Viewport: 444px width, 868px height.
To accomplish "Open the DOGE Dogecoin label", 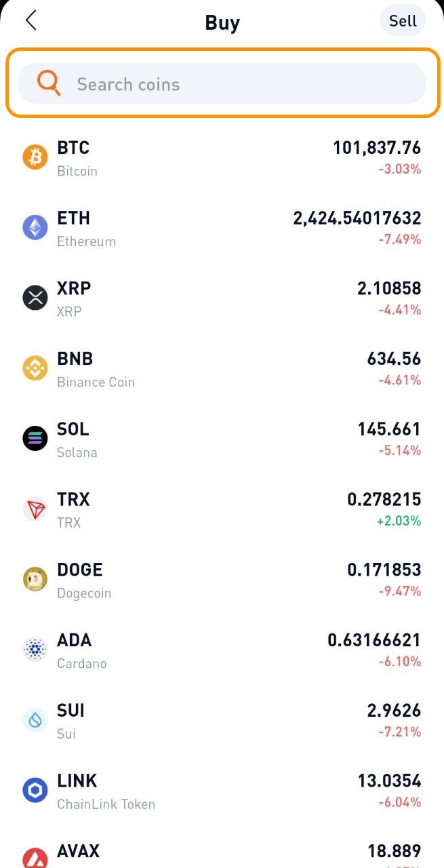I will pyautogui.click(x=84, y=593).
